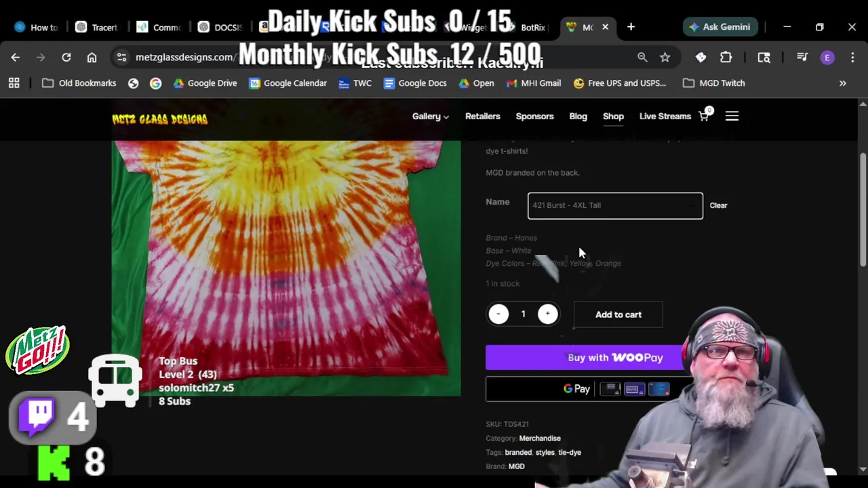Open the Google Drive bookmark
This screenshot has width=868, height=488.
click(x=205, y=83)
